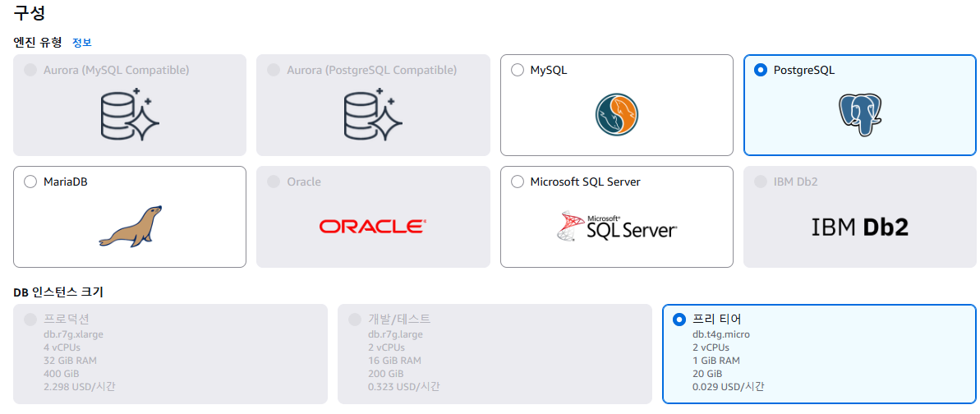Click the db.t4g.micro instance text

(x=720, y=334)
